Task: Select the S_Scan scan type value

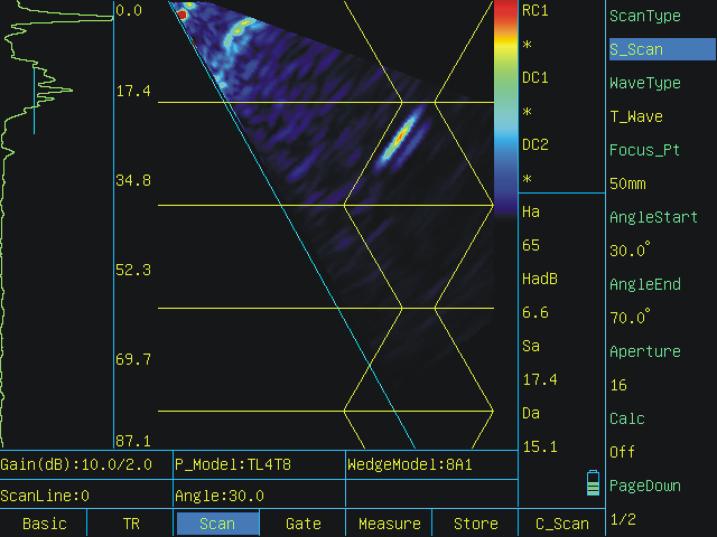Action: point(661,49)
